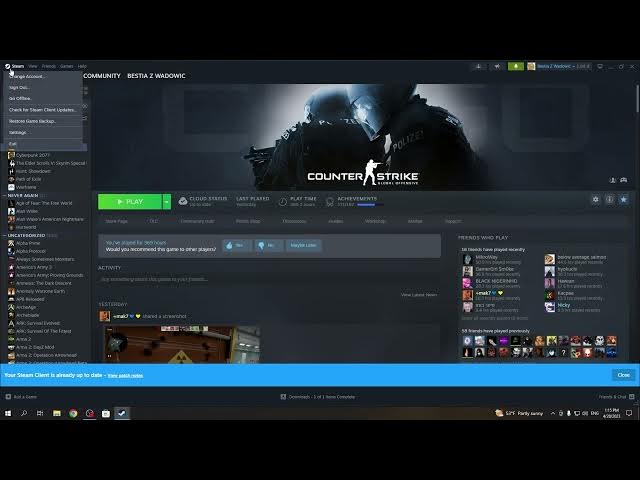Open the friends icon on the game banner
Image resolution: width=640 pixels, height=480 pixels.
point(613,180)
